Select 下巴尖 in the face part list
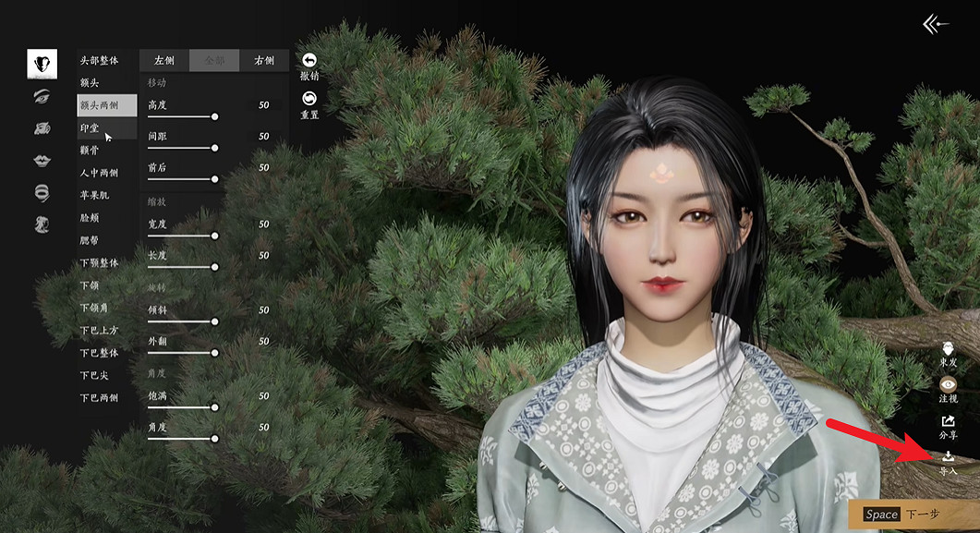Viewport: 980px width, 533px height. pyautogui.click(x=95, y=375)
